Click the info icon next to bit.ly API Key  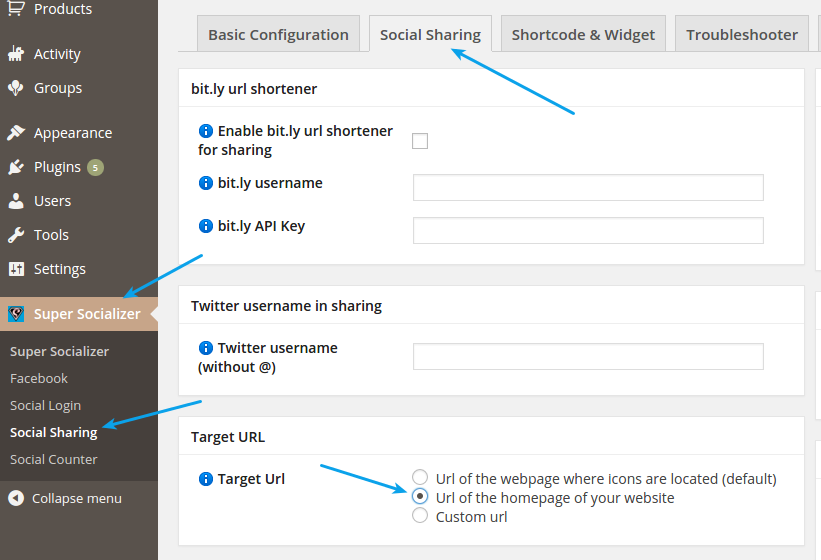[206, 226]
